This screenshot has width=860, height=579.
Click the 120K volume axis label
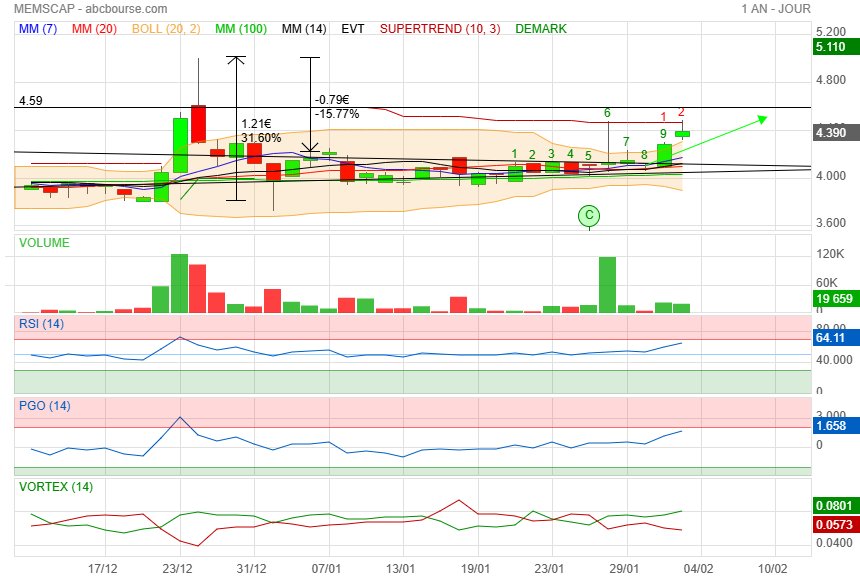click(830, 254)
